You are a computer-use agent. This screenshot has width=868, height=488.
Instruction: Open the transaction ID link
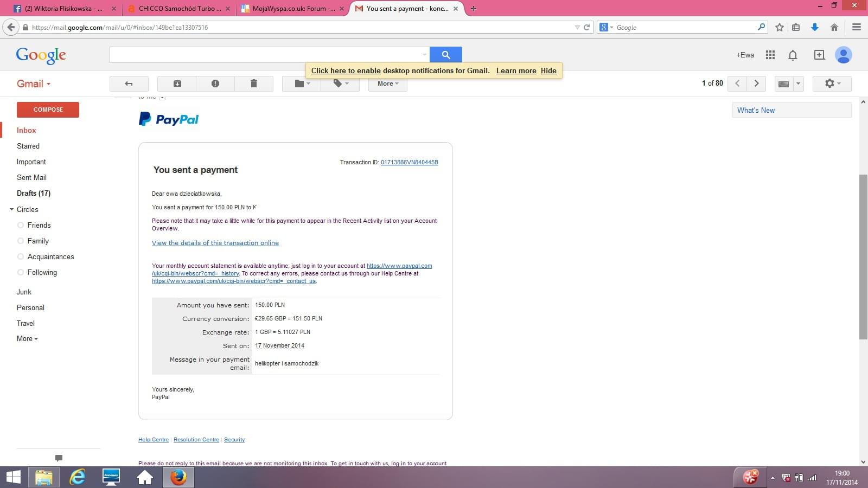pos(410,162)
